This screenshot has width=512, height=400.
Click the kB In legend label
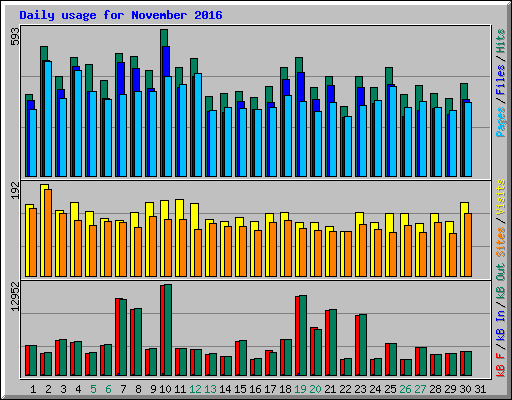[501, 326]
